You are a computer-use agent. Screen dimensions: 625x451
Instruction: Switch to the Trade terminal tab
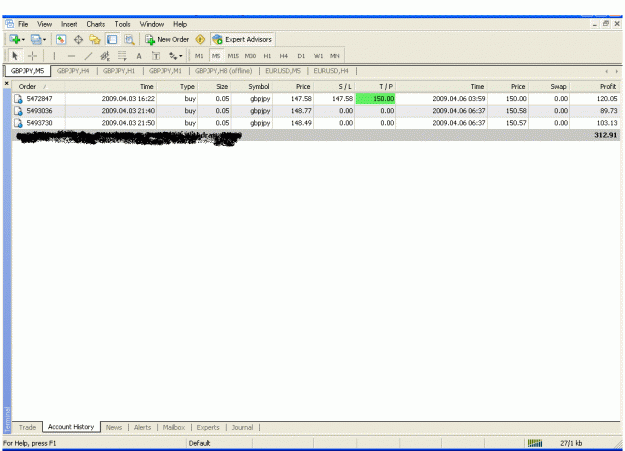tap(27, 427)
